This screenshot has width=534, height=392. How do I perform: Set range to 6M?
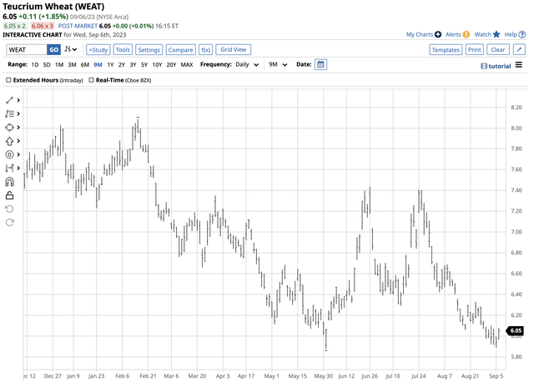[x=85, y=65]
